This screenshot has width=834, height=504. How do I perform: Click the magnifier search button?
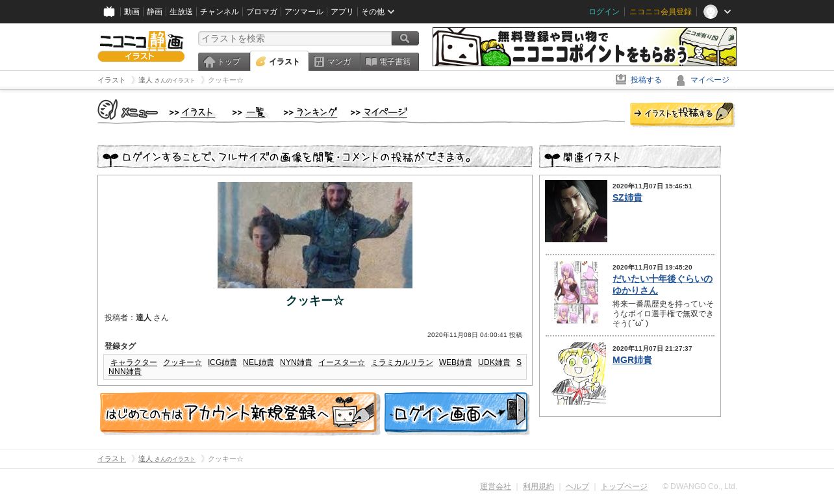point(405,38)
